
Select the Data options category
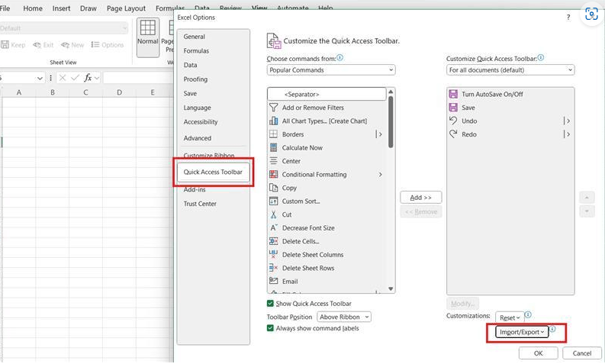pos(190,65)
